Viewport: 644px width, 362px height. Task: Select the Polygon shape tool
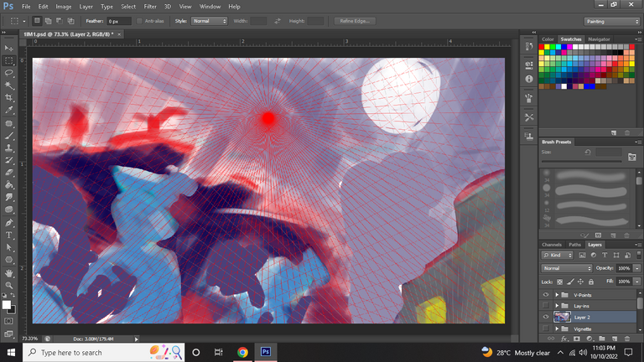pos(8,260)
